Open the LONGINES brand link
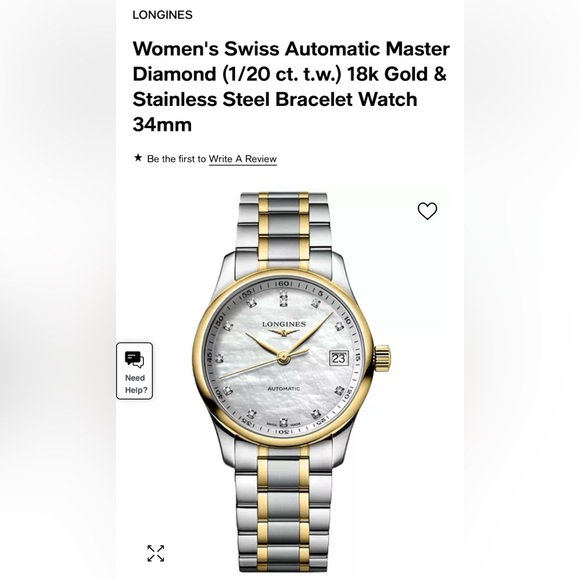Screen dimensions: 580x580 pyautogui.click(x=162, y=15)
